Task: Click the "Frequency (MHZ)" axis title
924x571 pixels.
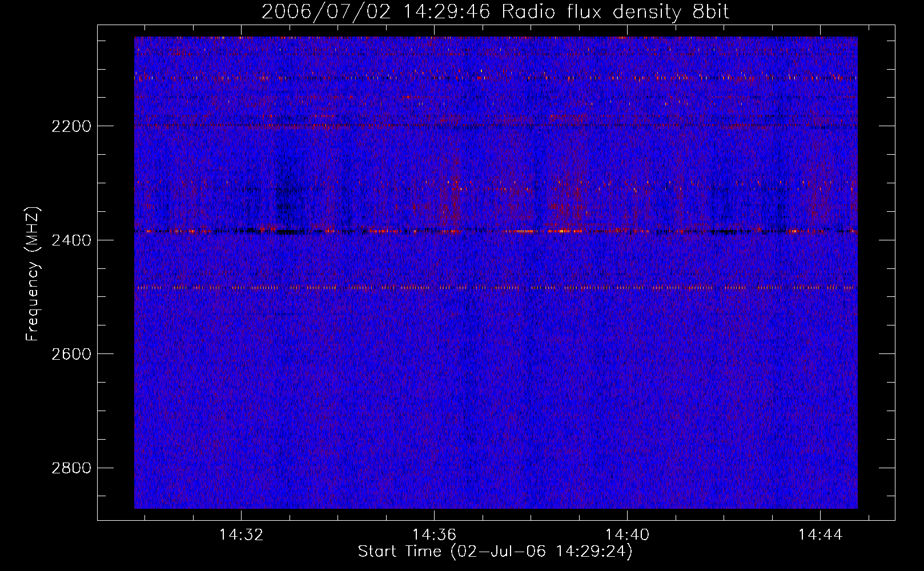Action: pyautogui.click(x=33, y=274)
